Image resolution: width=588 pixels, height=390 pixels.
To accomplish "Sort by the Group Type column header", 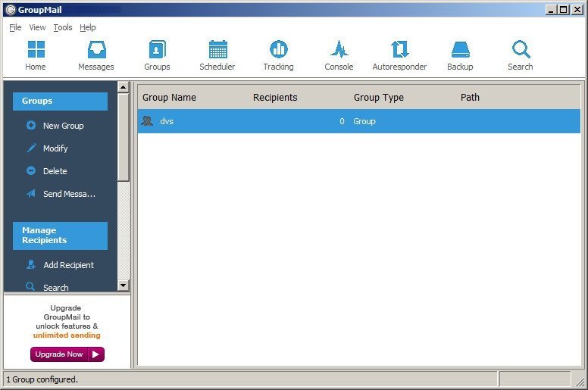I will pos(379,98).
